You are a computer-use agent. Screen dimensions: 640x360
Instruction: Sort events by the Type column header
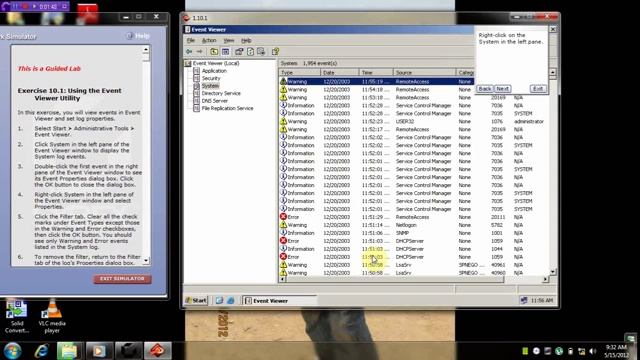300,72
